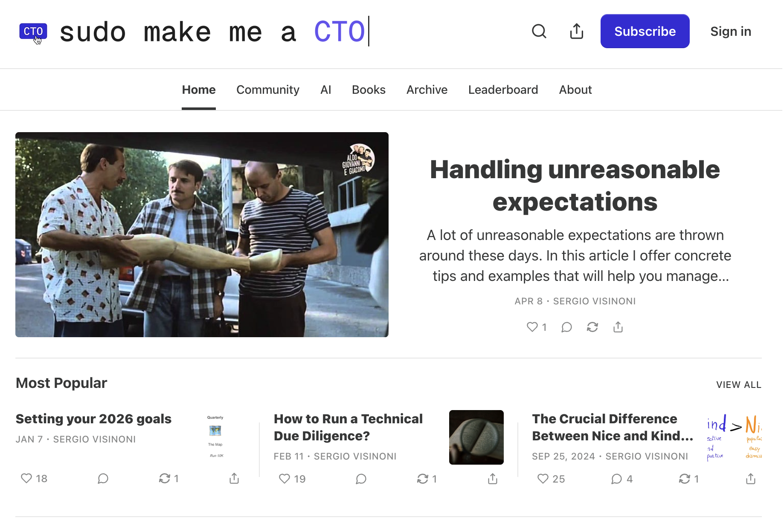Screen dimensions: 784x532
Task: Comment on the Technical Due Diligence post
Action: pos(361,479)
